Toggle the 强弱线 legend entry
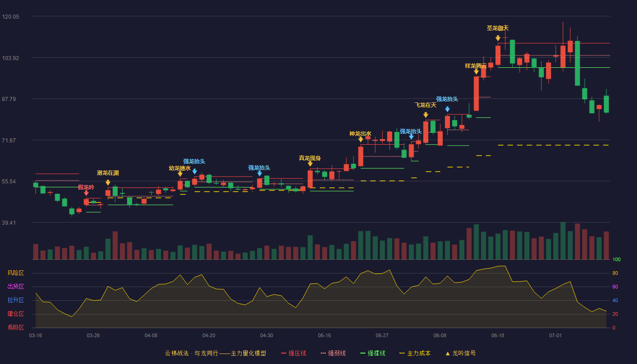Viewport: 637px width, 364px height. [333, 353]
